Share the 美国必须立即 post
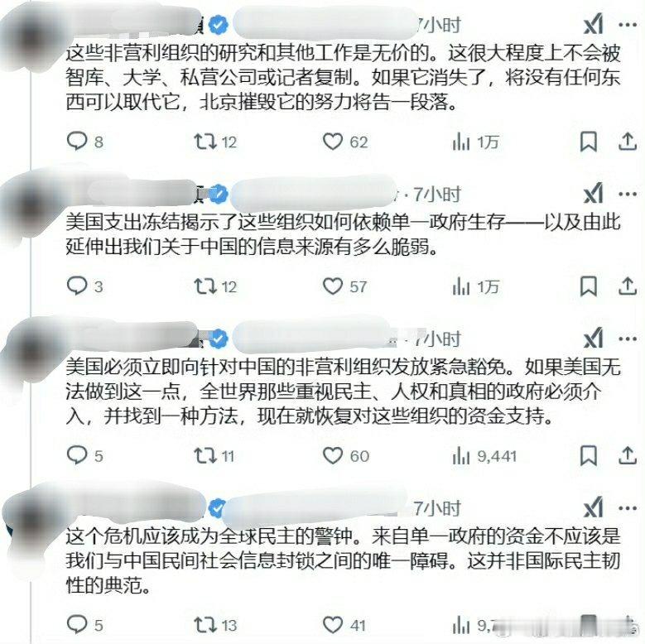This screenshot has width=645, height=644. tap(628, 455)
